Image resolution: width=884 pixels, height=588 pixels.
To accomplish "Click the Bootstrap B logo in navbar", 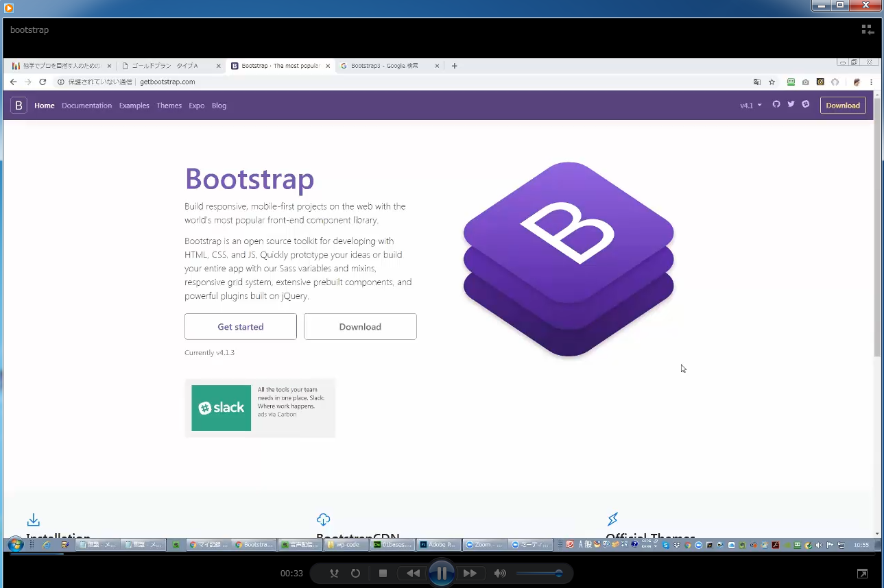I will [x=19, y=106].
